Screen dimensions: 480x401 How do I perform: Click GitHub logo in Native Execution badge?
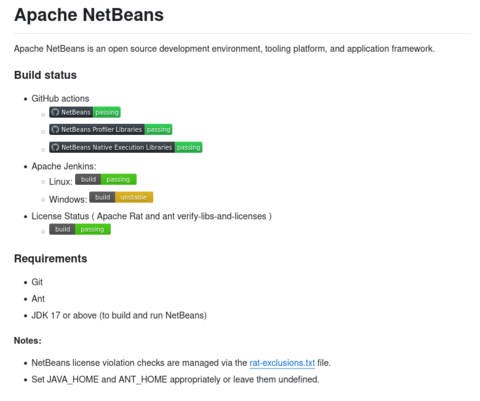(55, 147)
